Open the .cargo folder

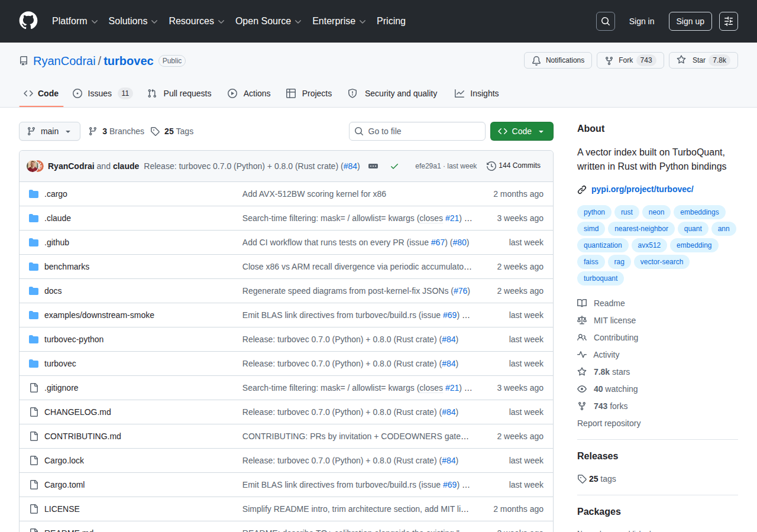[x=56, y=194]
